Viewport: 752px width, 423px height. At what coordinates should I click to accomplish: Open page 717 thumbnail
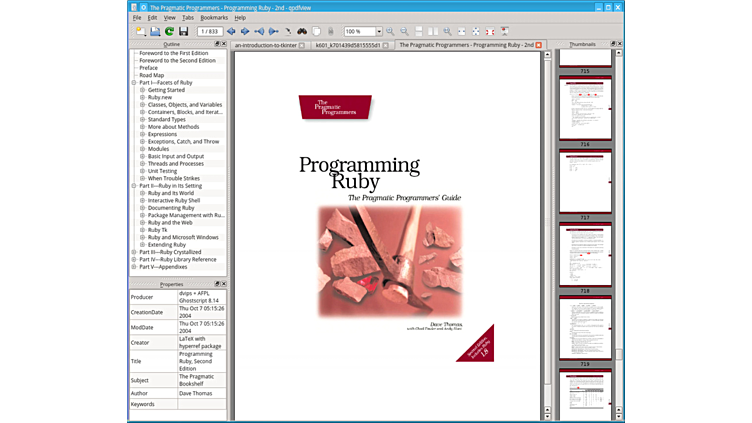point(585,182)
